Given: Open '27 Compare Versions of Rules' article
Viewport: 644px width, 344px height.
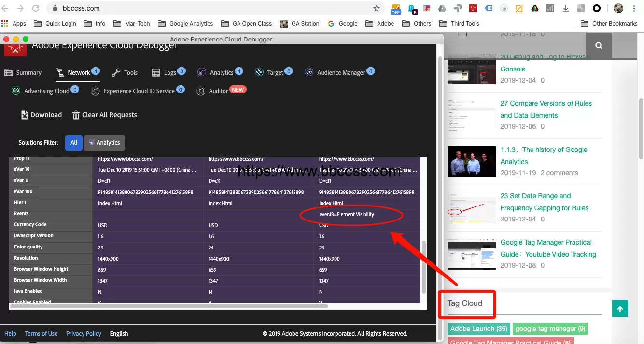Looking at the screenshot, I should pos(546,109).
